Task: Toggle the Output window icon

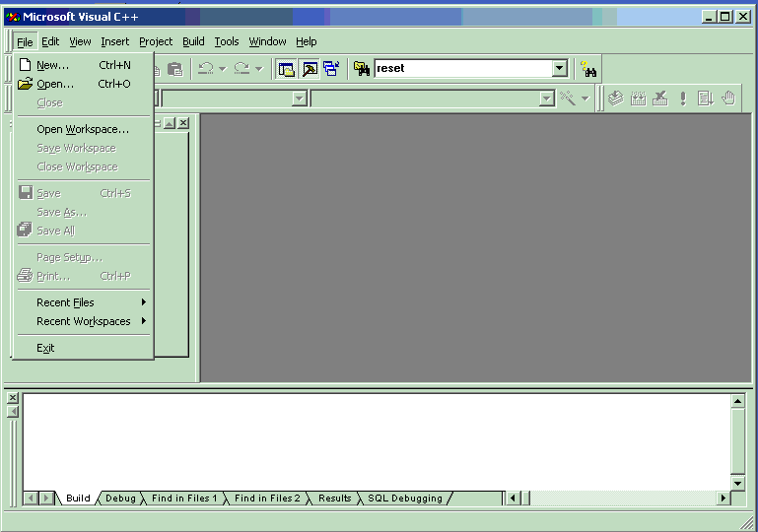Action: (x=310, y=69)
